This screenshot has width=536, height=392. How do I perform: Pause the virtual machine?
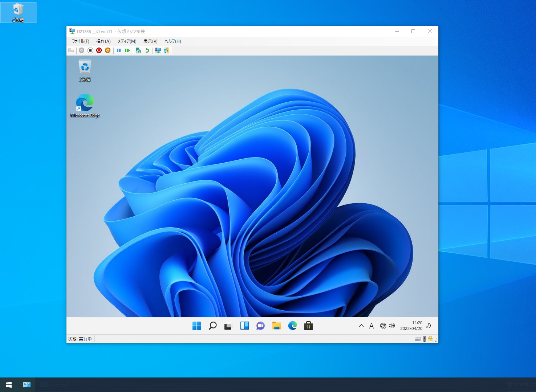coord(119,50)
